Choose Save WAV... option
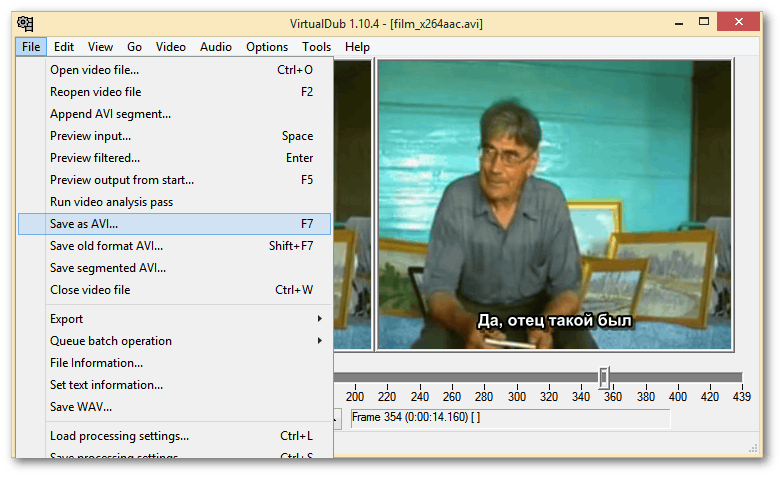782x477 pixels. [x=81, y=407]
